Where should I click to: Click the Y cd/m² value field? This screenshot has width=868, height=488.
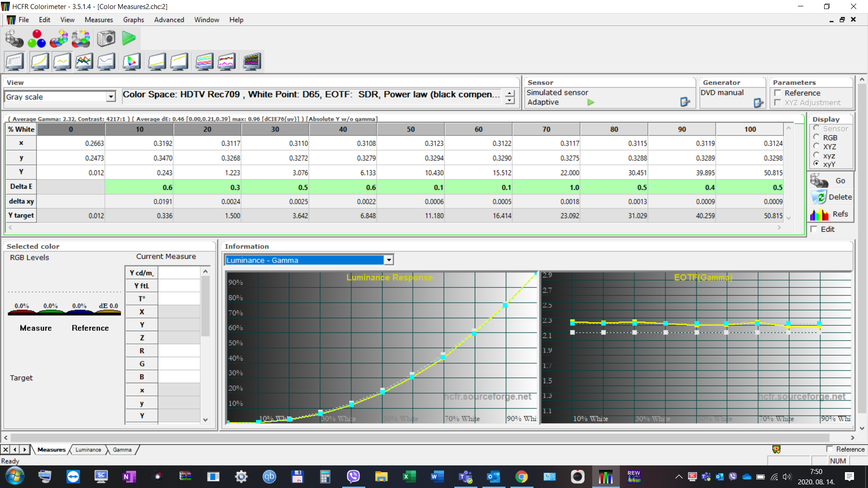pos(179,273)
